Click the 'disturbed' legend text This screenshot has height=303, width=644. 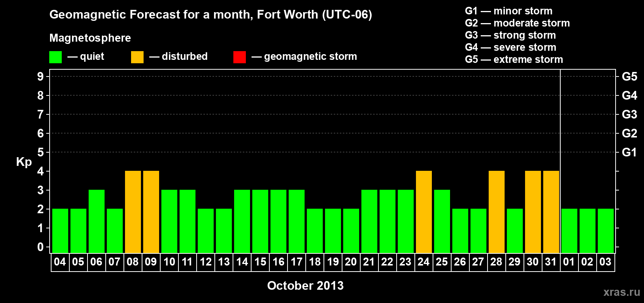184,56
